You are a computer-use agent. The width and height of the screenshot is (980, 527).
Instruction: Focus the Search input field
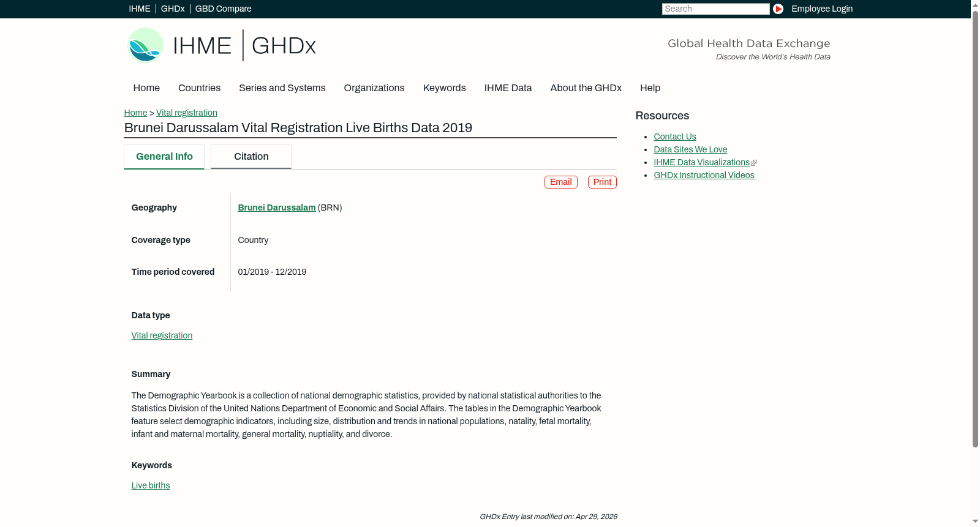pos(715,9)
